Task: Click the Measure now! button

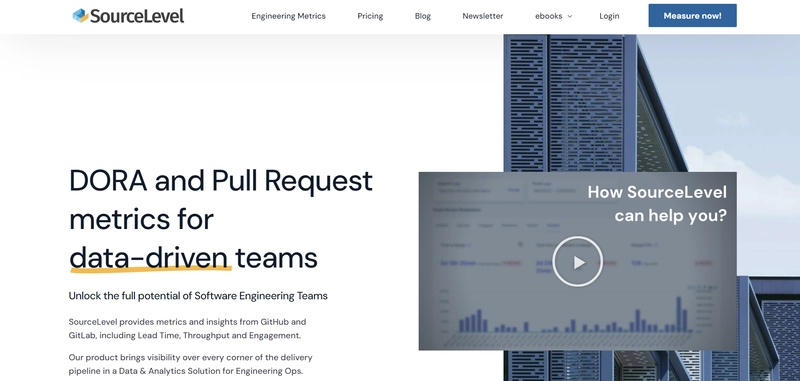Action: coord(692,16)
